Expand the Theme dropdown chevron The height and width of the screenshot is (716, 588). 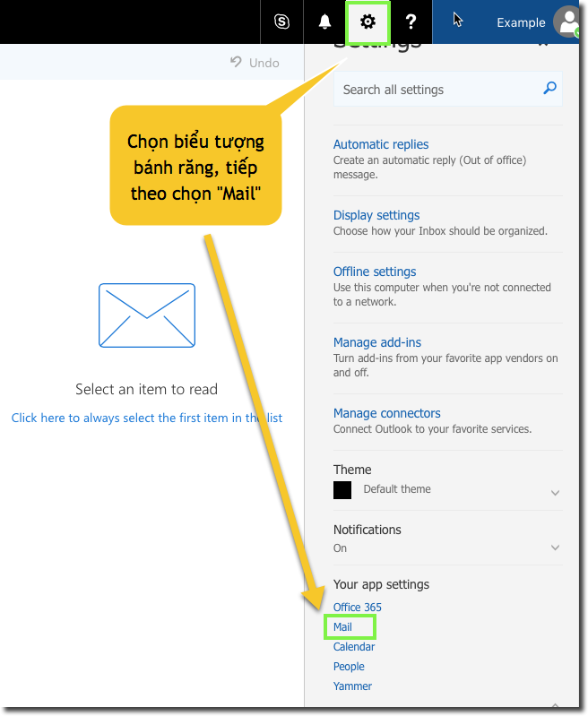[555, 493]
